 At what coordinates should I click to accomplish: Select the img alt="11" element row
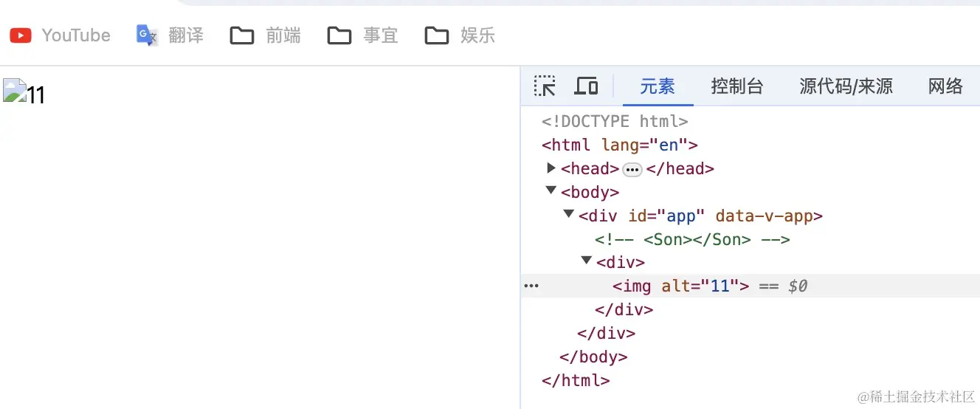click(680, 286)
